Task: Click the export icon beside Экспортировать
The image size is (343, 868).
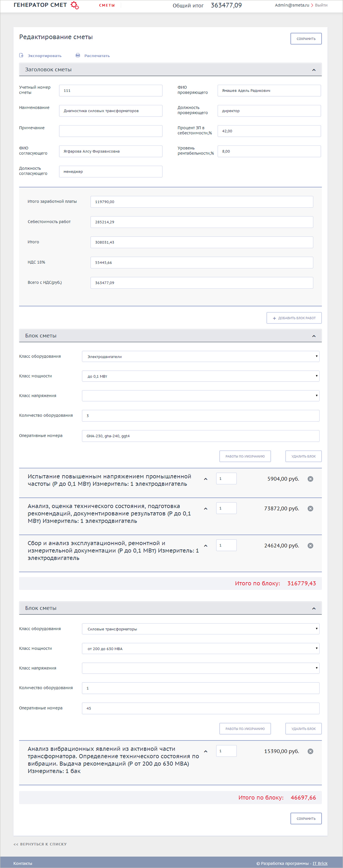Action: click(21, 55)
